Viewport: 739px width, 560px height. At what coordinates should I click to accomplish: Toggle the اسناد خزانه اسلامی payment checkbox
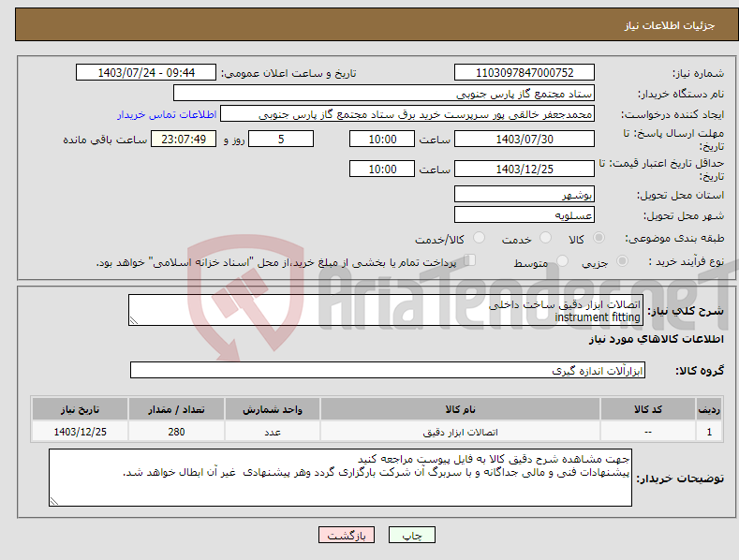[470, 260]
